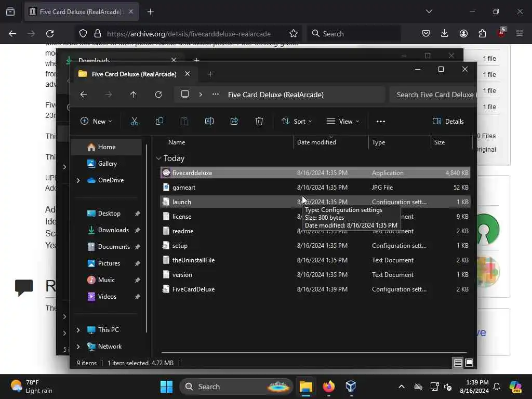The image size is (532, 399).
Task: Select the setup configuration file
Action: pyautogui.click(x=315, y=246)
